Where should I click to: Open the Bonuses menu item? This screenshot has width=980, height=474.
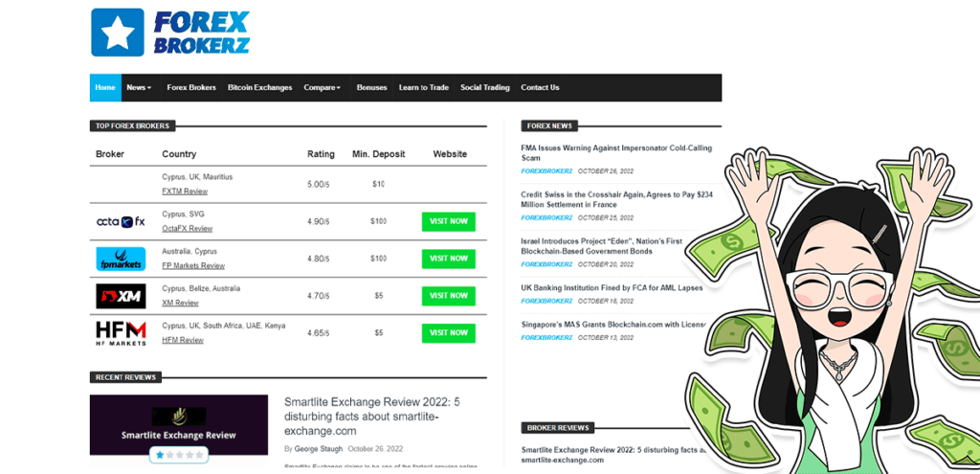372,87
